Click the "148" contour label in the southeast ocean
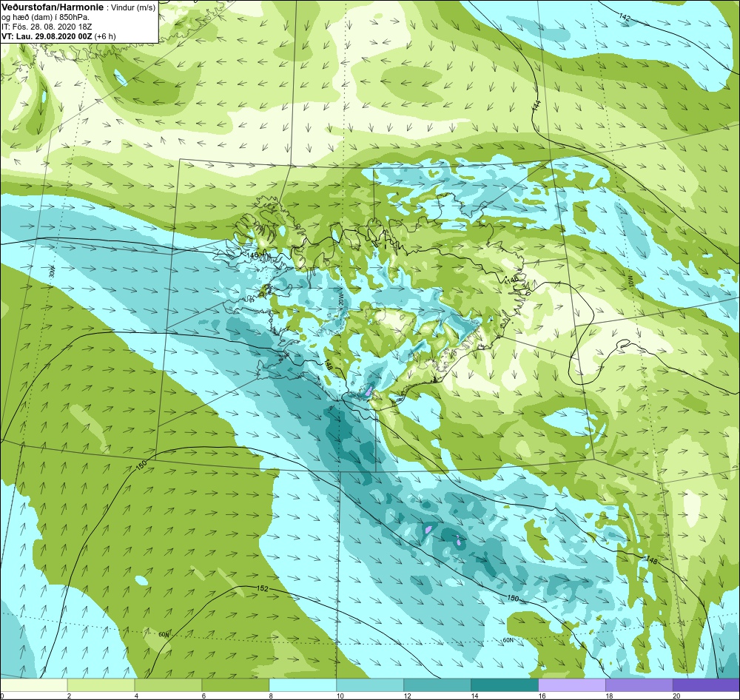The height and width of the screenshot is (700, 740). pos(652,560)
